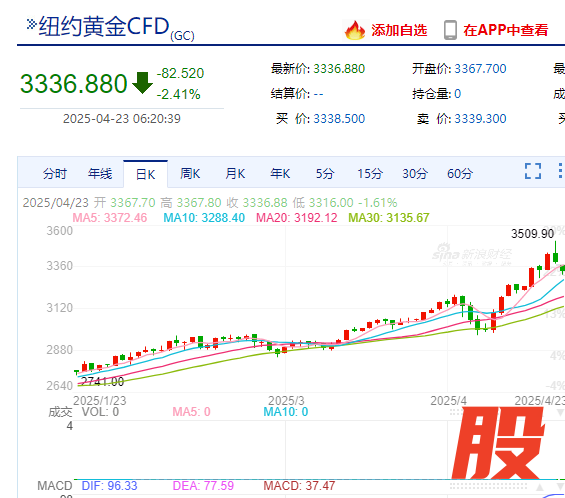Viewport: 565px width, 498px height.
Task: Click the MACD: 37.47 value
Action: pos(299,486)
